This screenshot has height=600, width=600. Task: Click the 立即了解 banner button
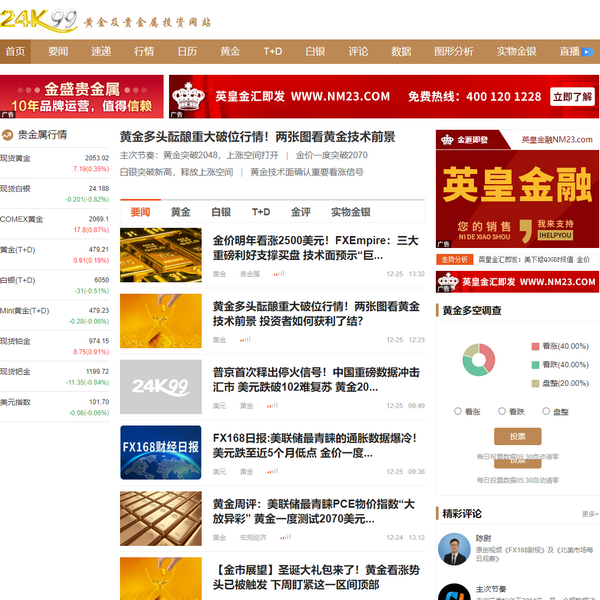[x=572, y=97]
